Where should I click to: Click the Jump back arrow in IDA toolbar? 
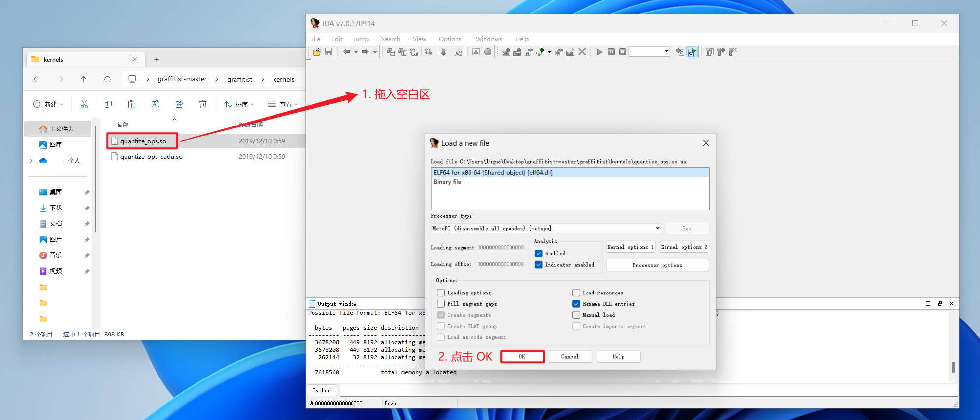pyautogui.click(x=347, y=52)
